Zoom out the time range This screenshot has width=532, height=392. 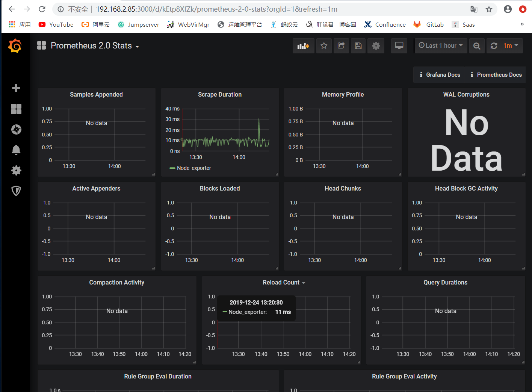(477, 46)
